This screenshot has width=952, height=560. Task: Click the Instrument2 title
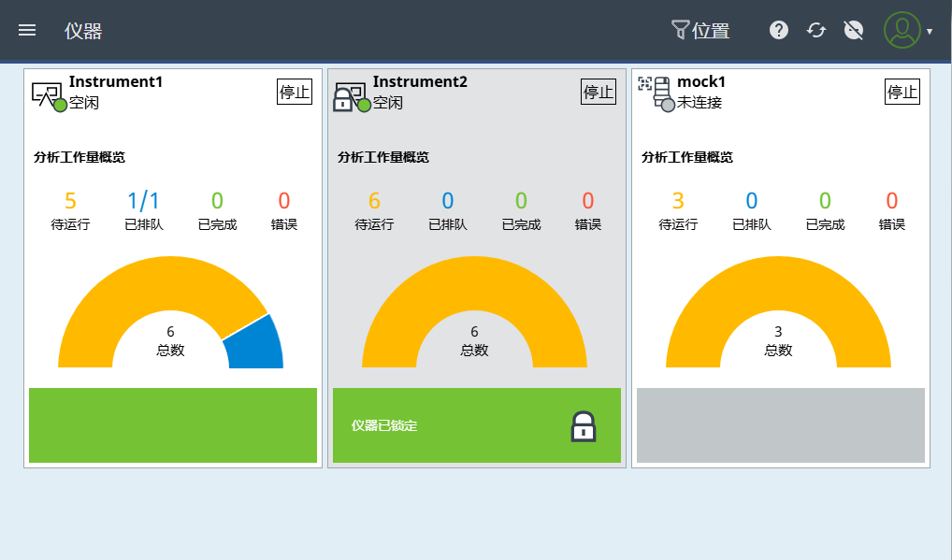[x=420, y=81]
